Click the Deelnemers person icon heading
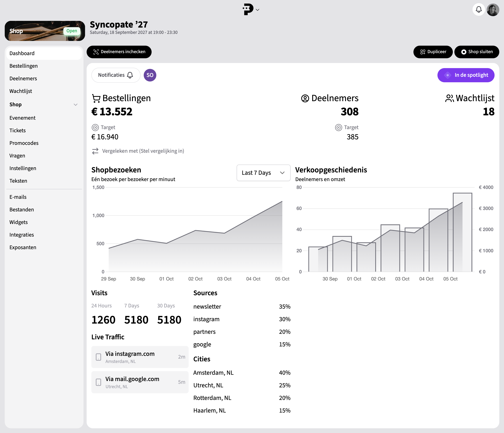Image resolution: width=504 pixels, height=433 pixels. (x=305, y=98)
